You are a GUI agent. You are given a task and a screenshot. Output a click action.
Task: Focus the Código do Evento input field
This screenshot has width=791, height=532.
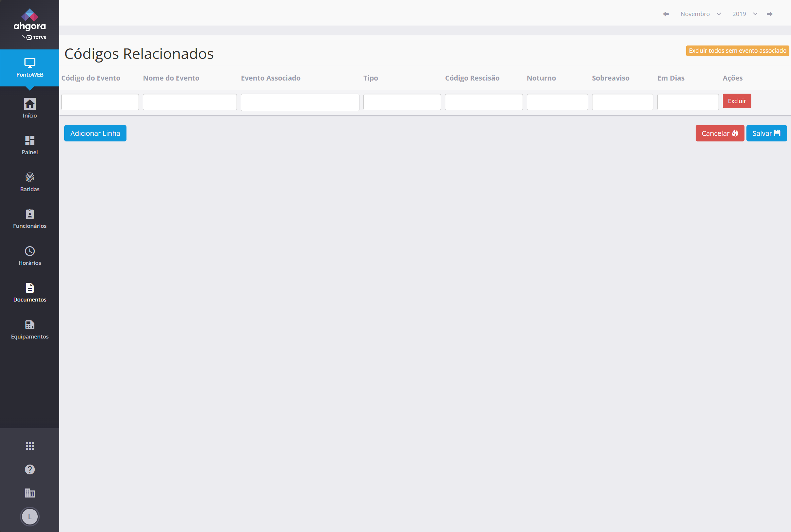click(x=100, y=102)
